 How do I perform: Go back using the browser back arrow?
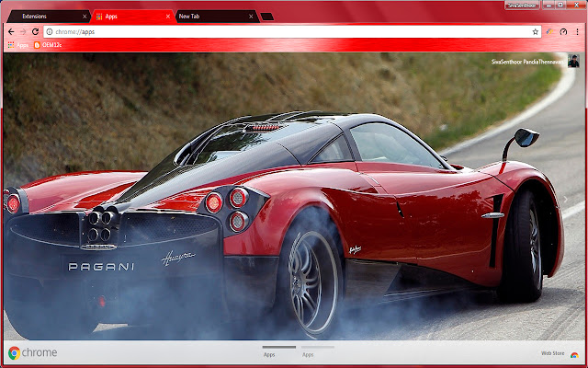(11, 32)
